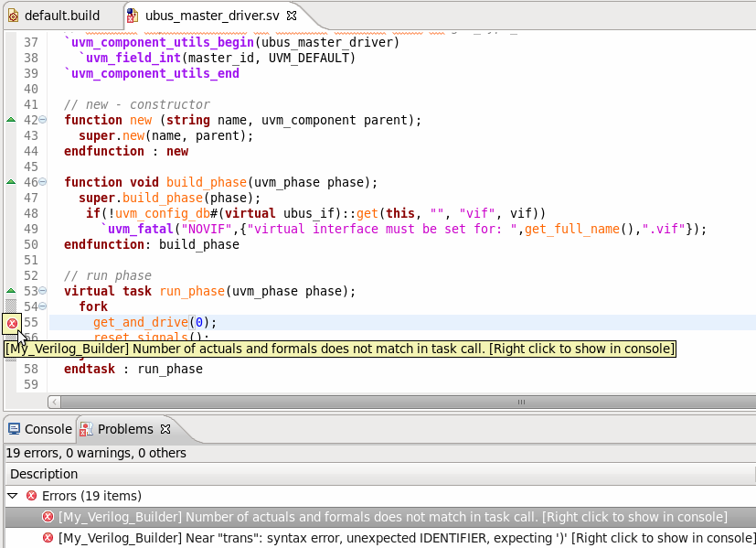
Task: Click the override marker beside line 46
Action: click(11, 182)
